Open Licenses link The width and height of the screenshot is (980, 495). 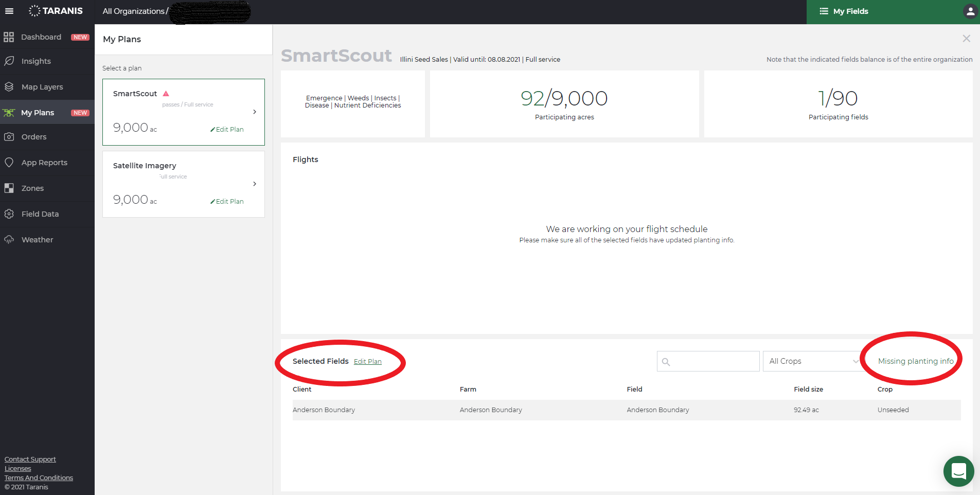tap(18, 469)
